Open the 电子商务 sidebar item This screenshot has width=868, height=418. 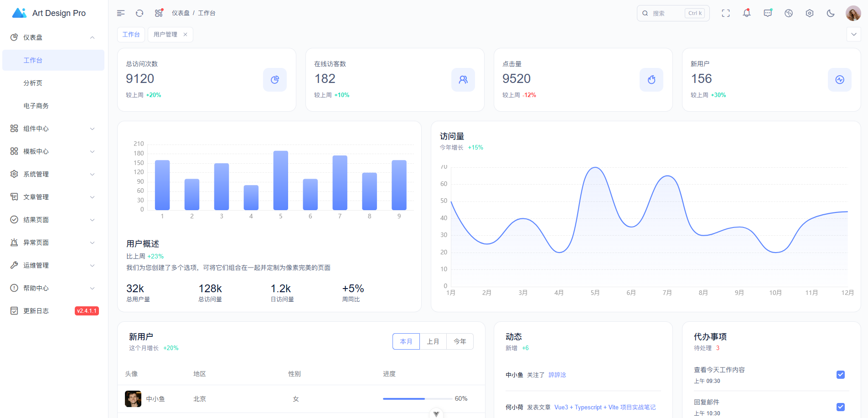click(53, 106)
